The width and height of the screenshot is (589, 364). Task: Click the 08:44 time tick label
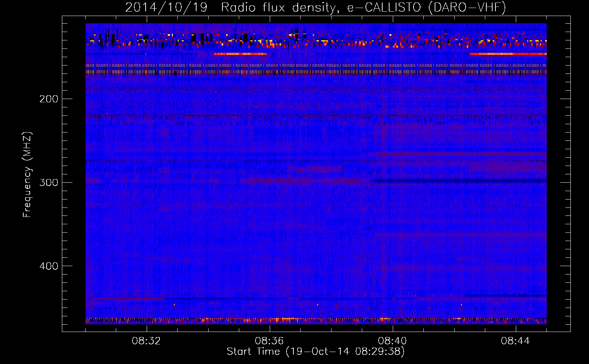tap(515, 341)
